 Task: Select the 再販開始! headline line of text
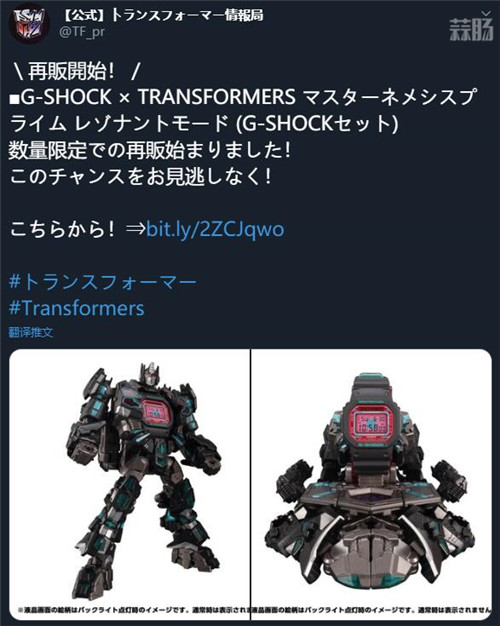(75, 71)
